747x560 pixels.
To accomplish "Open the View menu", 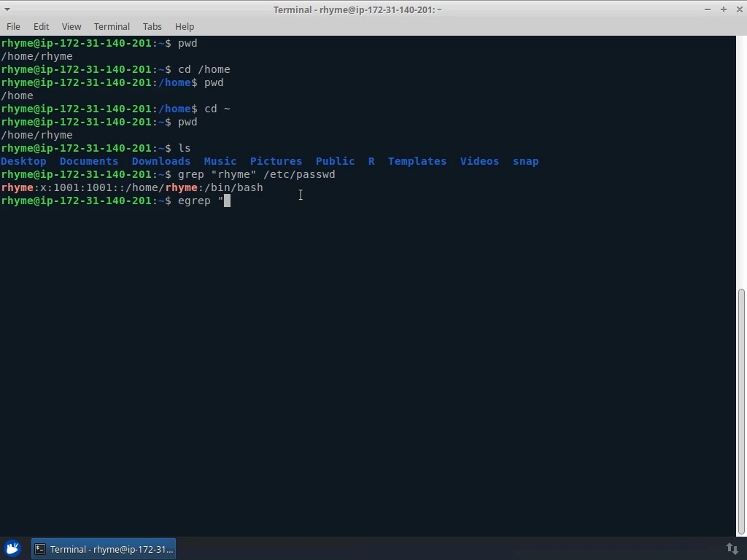I will click(x=71, y=26).
